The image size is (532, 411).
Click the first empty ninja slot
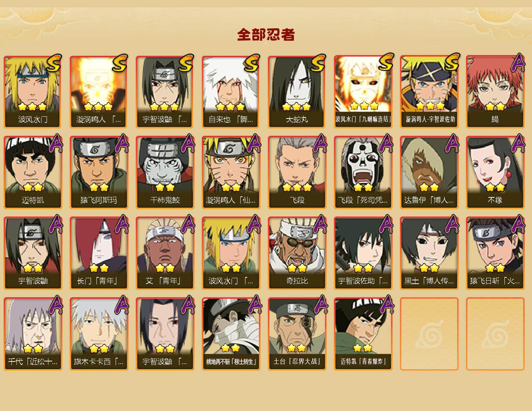click(x=429, y=334)
